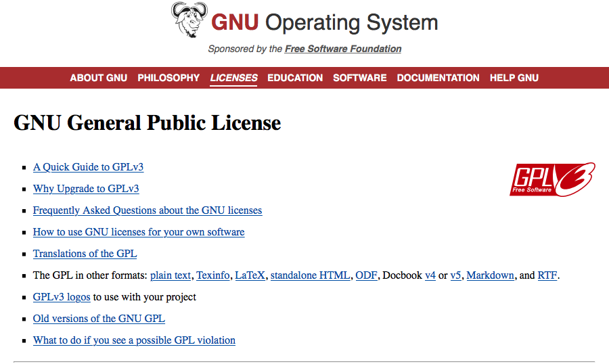The width and height of the screenshot is (609, 364).
Task: Go to the Software section
Action: 360,78
